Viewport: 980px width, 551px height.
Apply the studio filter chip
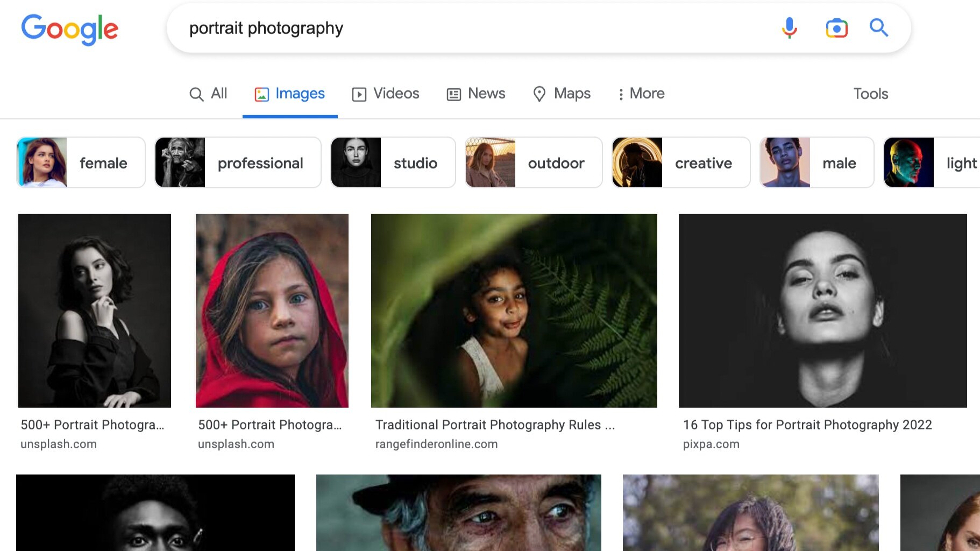393,163
